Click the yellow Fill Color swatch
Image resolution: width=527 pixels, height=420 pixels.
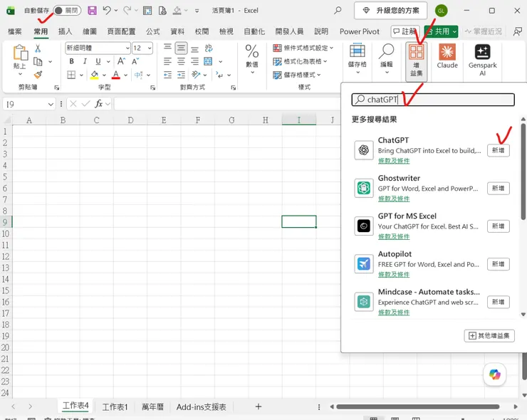pyautogui.click(x=95, y=75)
